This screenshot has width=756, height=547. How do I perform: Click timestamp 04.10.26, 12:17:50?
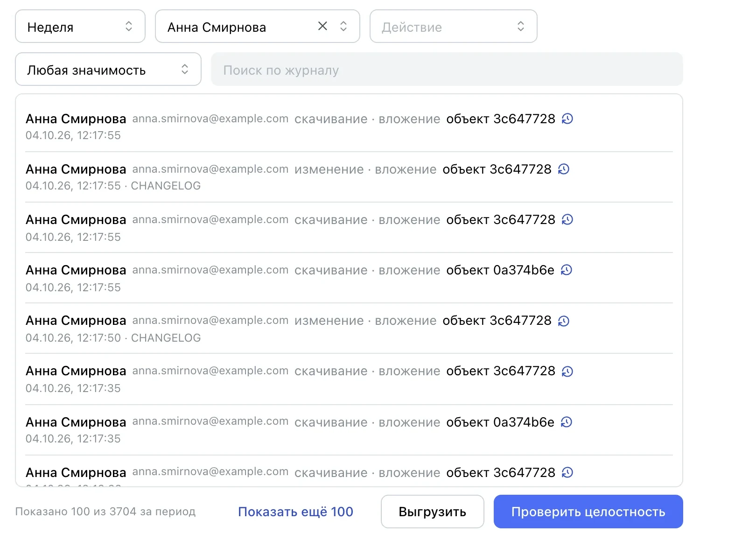pyautogui.click(x=73, y=338)
